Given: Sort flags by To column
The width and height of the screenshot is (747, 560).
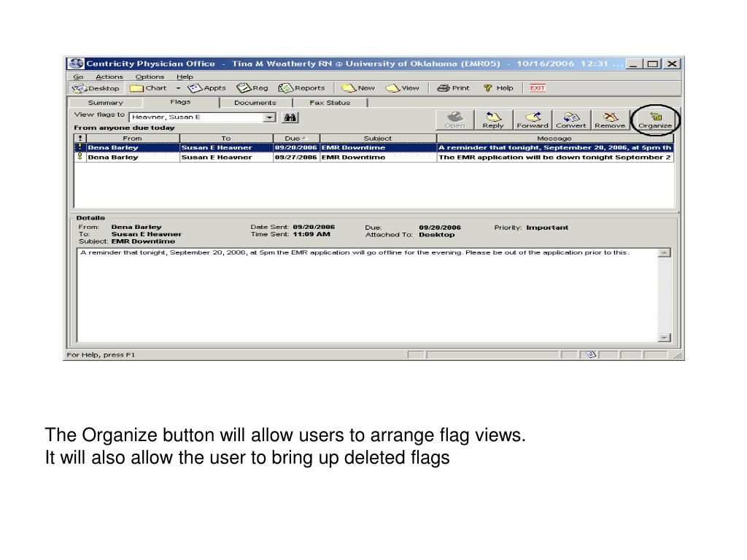Looking at the screenshot, I should [x=226, y=138].
